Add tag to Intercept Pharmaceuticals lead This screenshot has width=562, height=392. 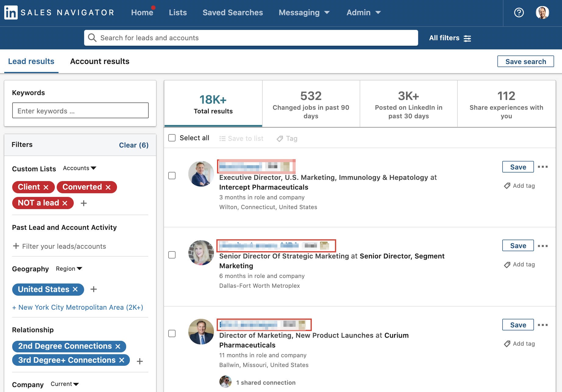click(x=519, y=186)
